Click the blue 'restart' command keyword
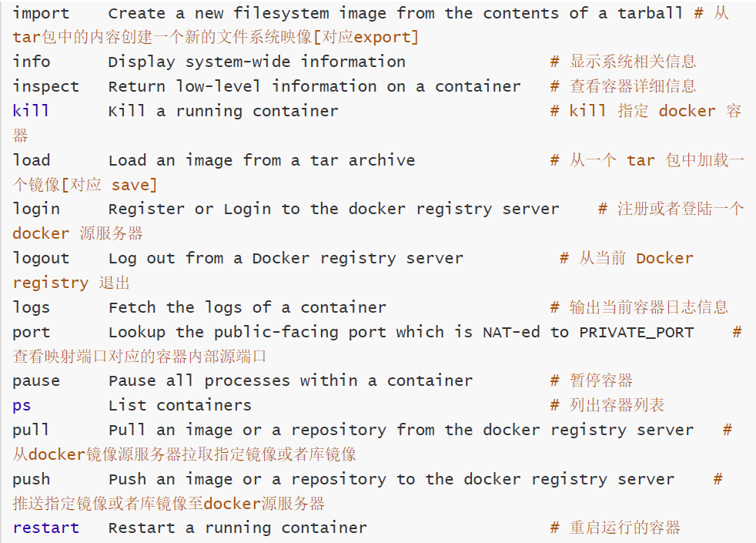756x543 pixels. pyautogui.click(x=45, y=528)
